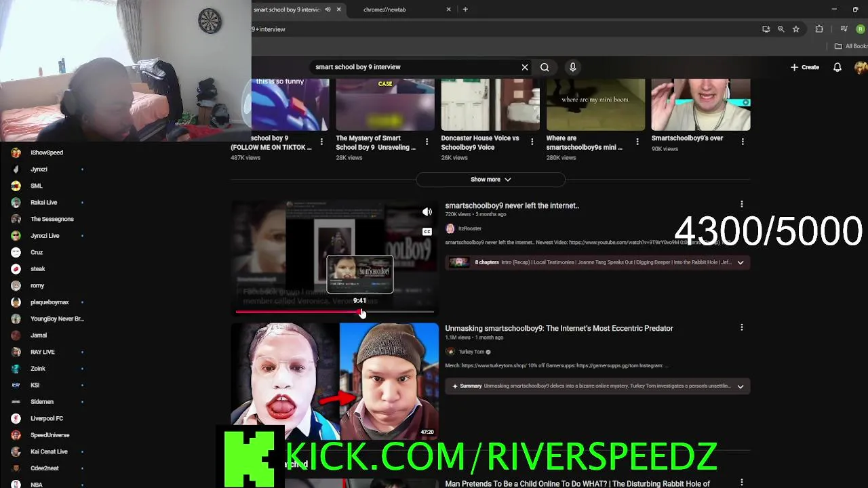Open the IShowSpeed subscription
Viewport: 868px width, 488px height.
46,152
